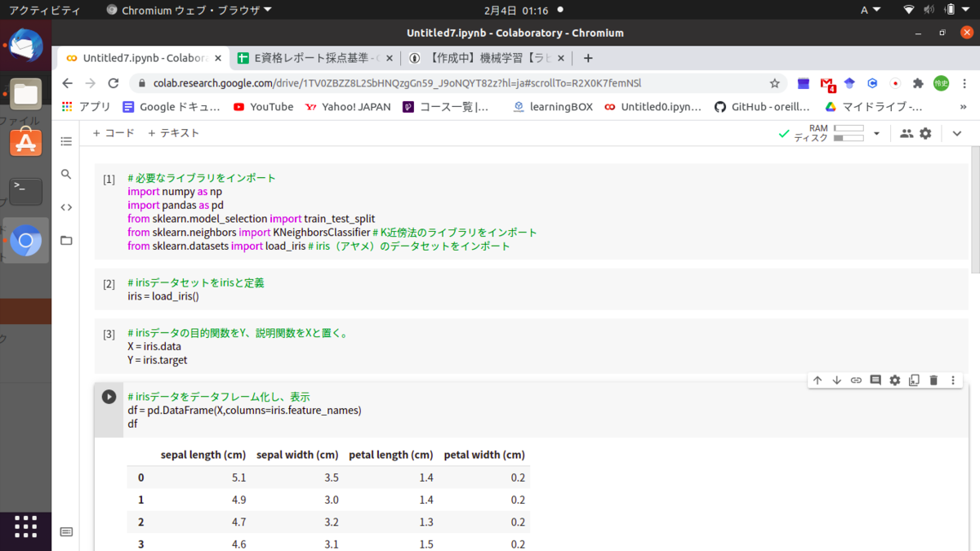Open Ubuntu Software from the dock
The image size is (980, 551).
[25, 143]
